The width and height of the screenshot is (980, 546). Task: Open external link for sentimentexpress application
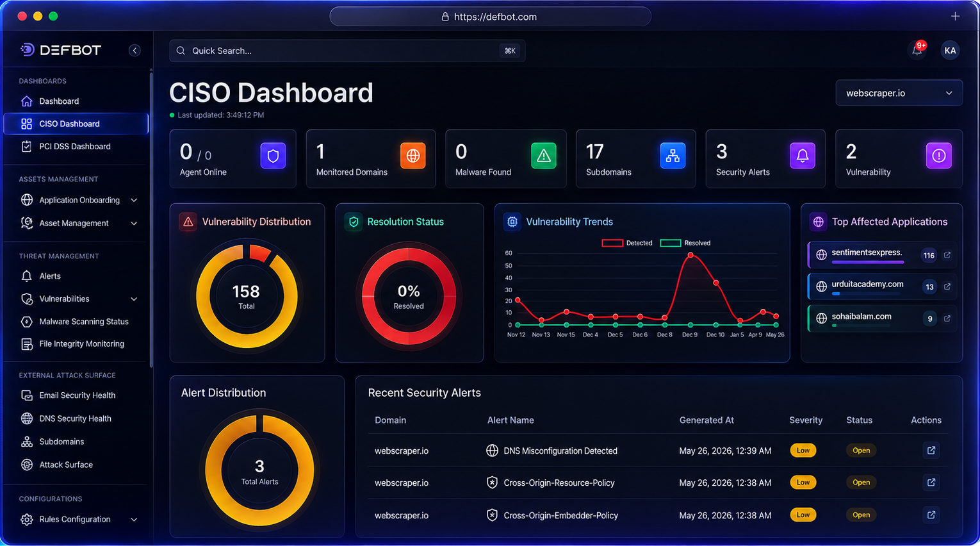point(947,255)
